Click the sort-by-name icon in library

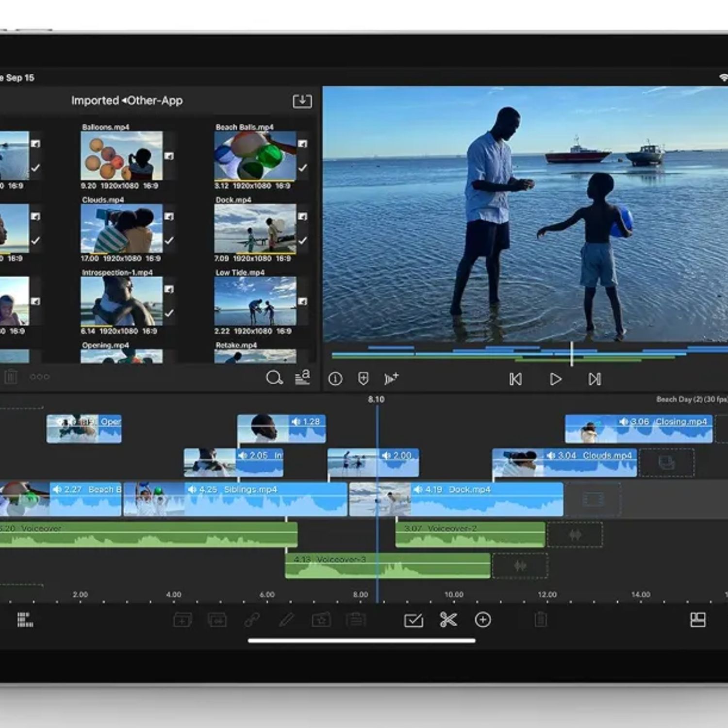tap(303, 378)
